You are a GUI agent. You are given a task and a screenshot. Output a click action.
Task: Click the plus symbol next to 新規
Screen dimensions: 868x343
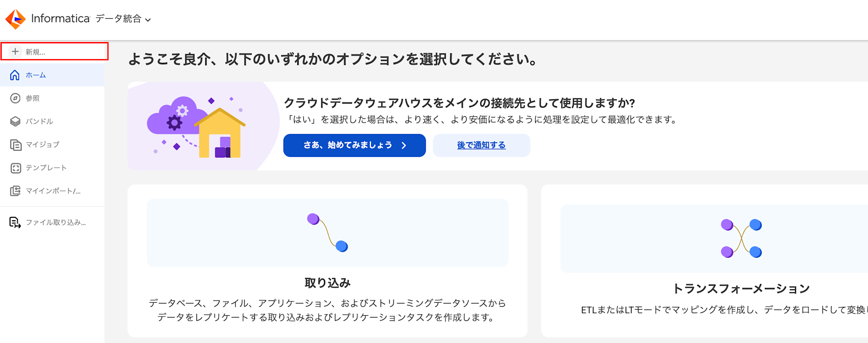(x=15, y=51)
